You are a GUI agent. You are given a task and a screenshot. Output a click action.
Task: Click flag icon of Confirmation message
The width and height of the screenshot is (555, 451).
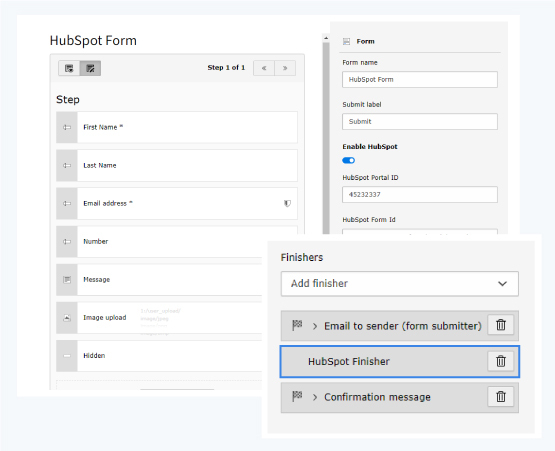(297, 396)
